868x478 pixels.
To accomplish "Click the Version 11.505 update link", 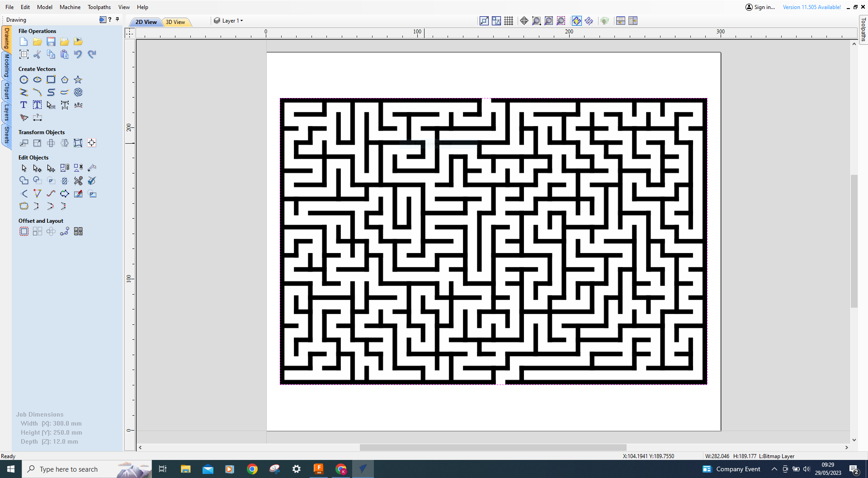I will (811, 7).
